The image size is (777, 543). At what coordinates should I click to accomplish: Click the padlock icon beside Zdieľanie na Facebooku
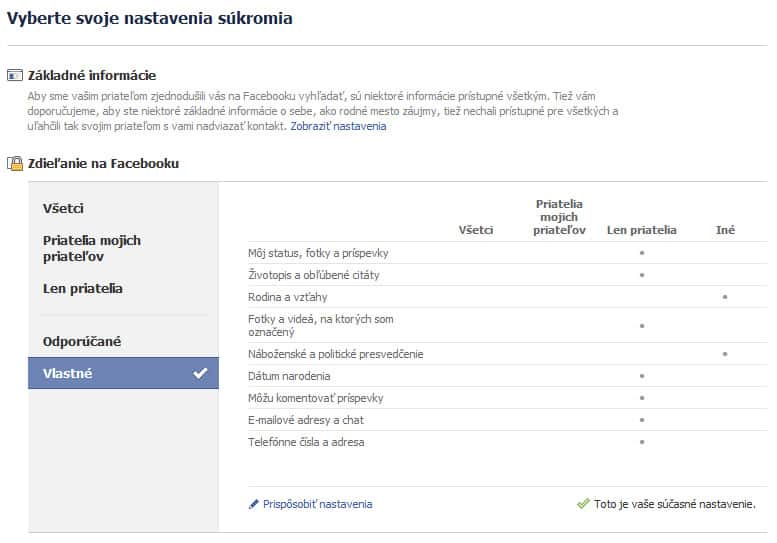point(15,163)
